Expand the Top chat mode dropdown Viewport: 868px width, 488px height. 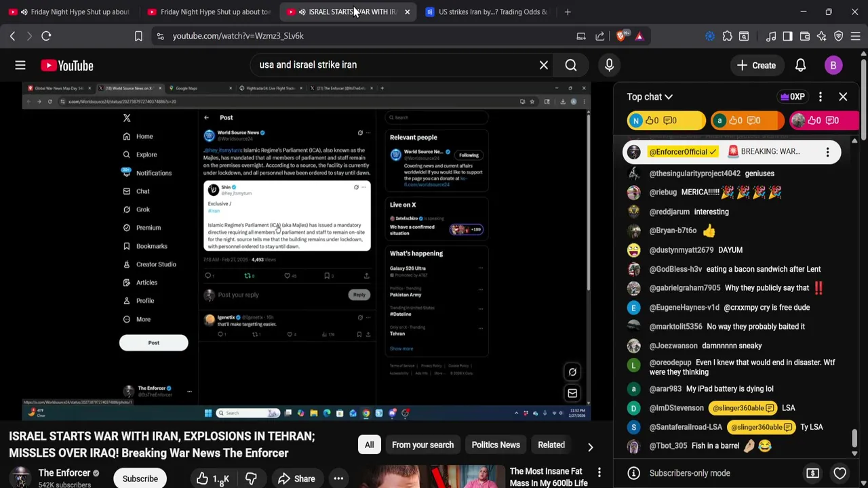pos(650,97)
